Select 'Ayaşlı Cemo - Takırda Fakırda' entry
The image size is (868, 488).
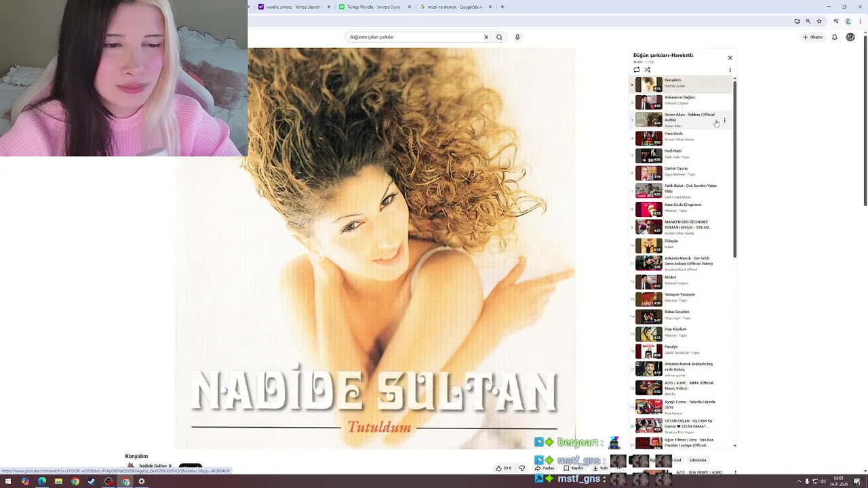coord(682,407)
